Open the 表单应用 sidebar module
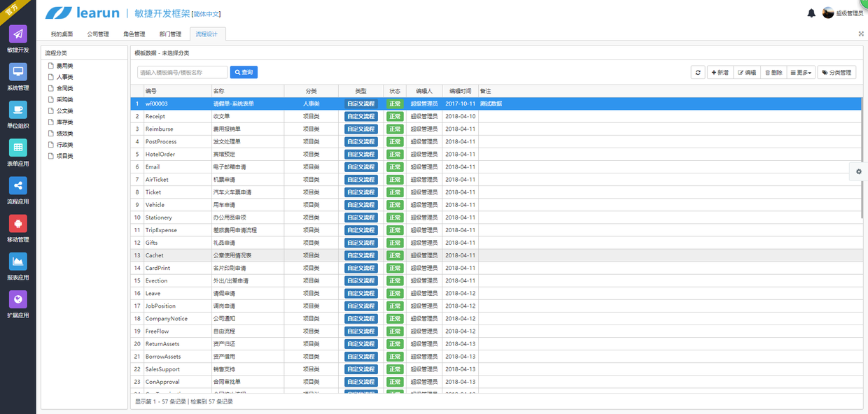 pyautogui.click(x=18, y=152)
